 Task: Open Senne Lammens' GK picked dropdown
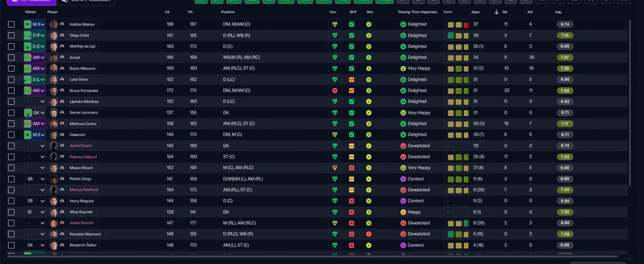[35, 113]
